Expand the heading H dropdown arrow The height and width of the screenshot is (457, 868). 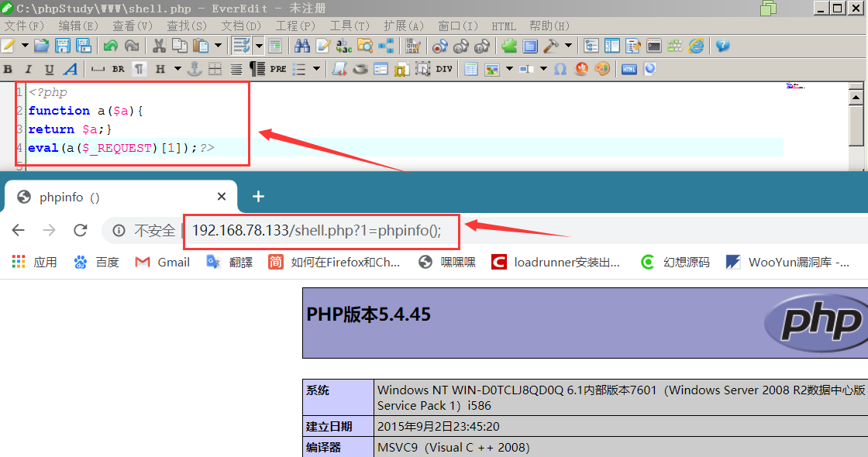177,69
